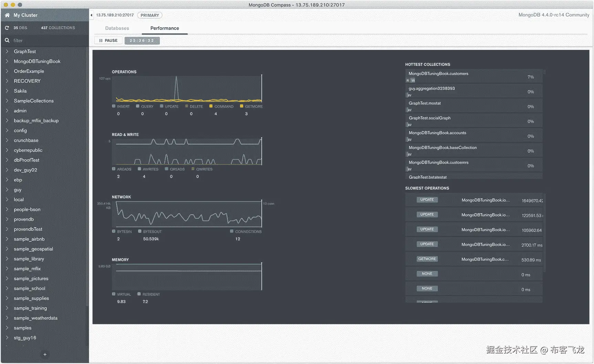Open the sample_airbnb database
The height and width of the screenshot is (364, 594).
[29, 239]
